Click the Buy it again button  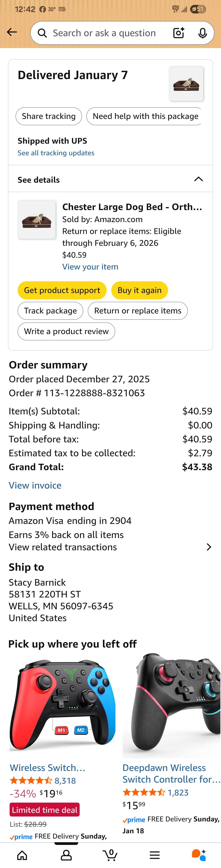click(139, 290)
